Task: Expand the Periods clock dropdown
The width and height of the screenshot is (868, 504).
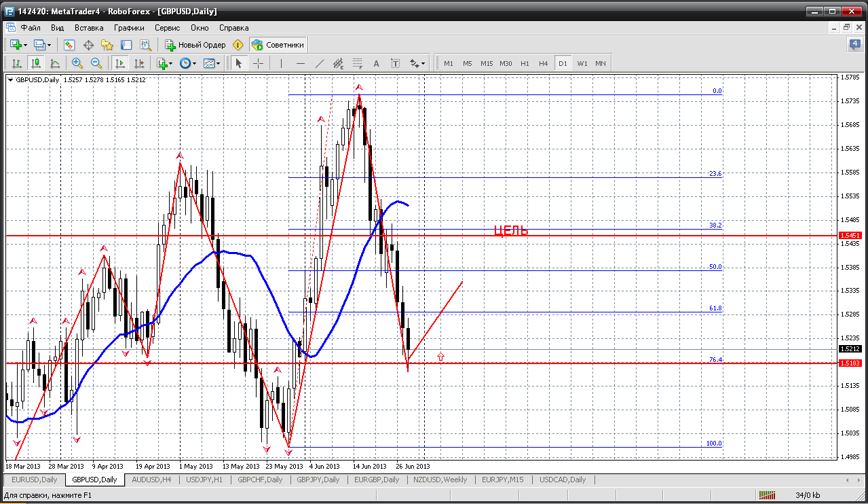Action: pyautogui.click(x=188, y=63)
